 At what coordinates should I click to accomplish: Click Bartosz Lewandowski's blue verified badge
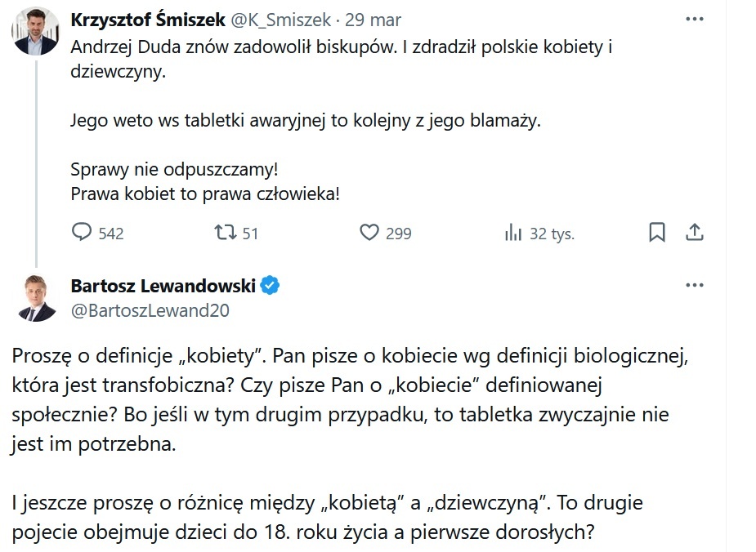[x=270, y=285]
